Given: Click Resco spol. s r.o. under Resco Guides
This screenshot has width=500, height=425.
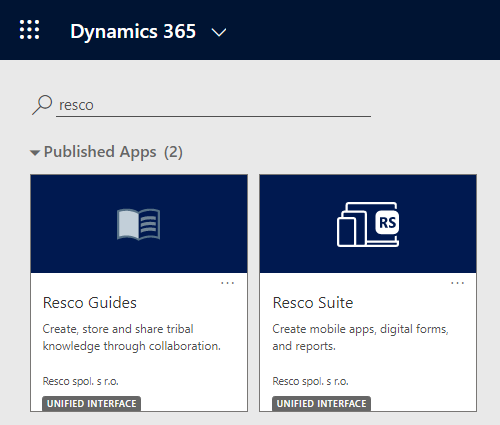Looking at the screenshot, I should 81,381.
